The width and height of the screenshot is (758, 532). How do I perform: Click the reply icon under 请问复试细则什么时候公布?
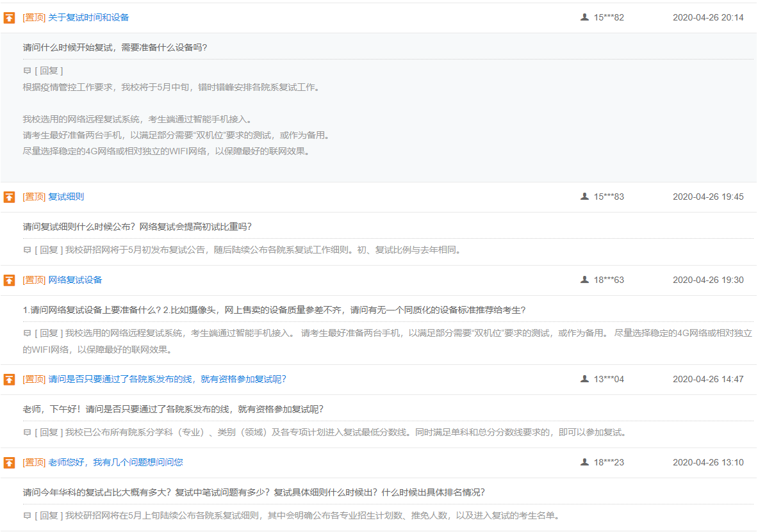point(27,250)
